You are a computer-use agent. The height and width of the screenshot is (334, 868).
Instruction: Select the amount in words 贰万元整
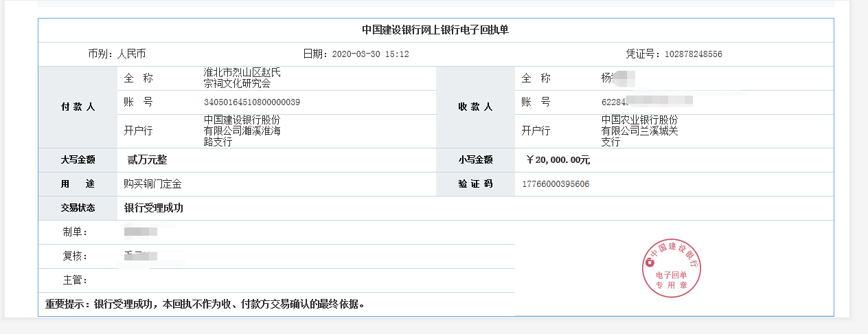pos(147,160)
